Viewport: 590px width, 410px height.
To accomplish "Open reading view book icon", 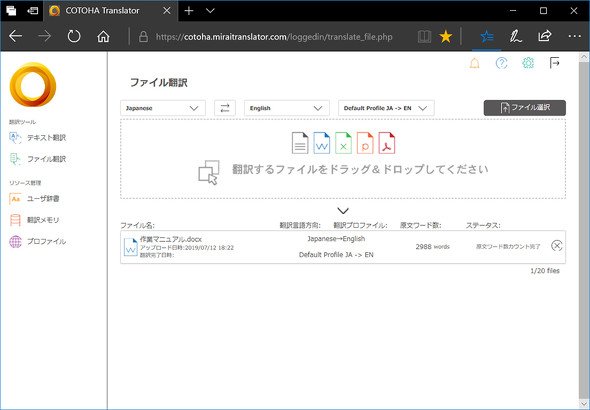I will (424, 36).
